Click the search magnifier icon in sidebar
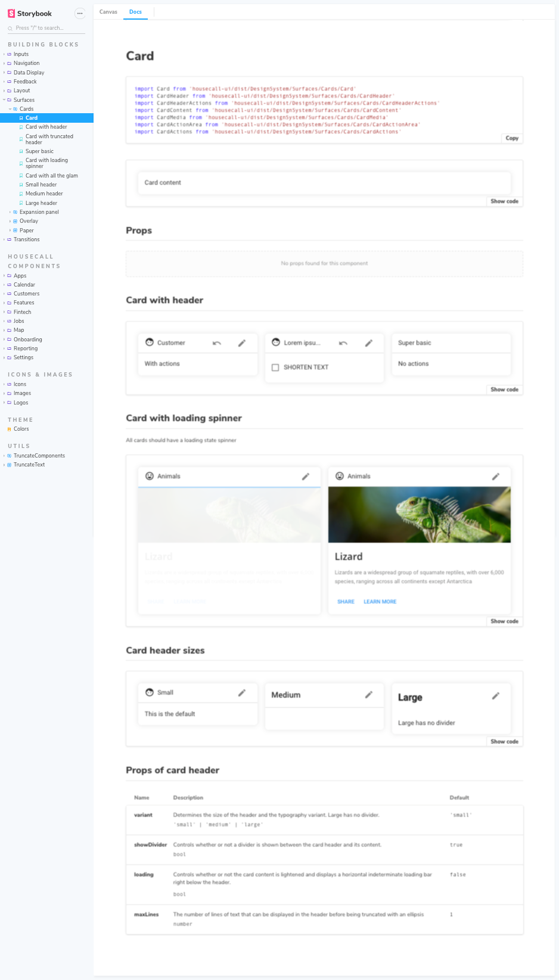Image resolution: width=559 pixels, height=980 pixels. 10,28
